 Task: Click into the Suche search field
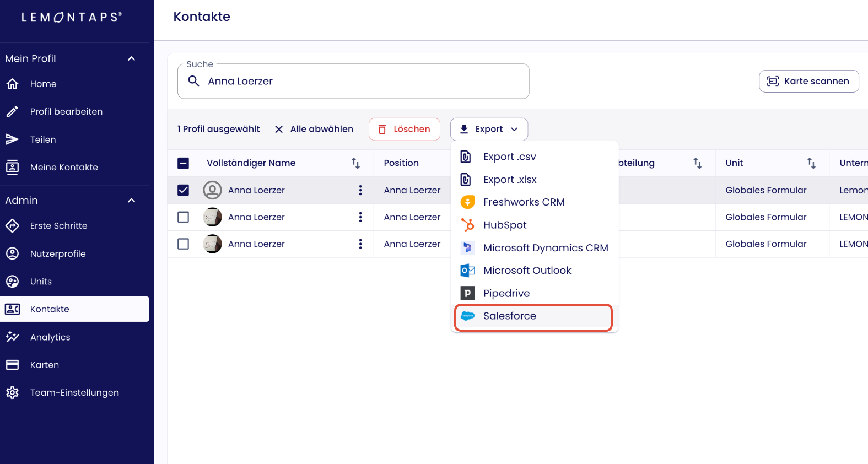point(353,81)
